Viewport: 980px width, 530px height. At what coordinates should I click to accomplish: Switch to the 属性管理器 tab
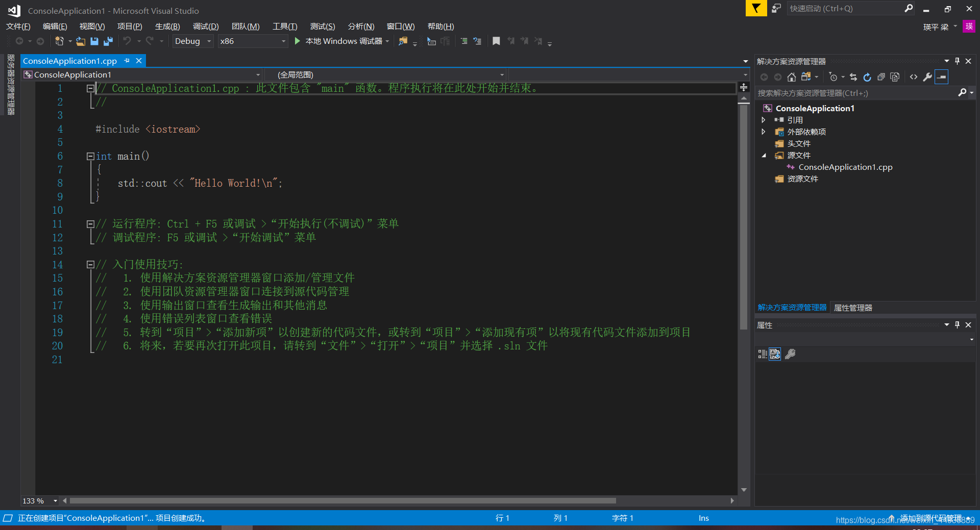853,308
